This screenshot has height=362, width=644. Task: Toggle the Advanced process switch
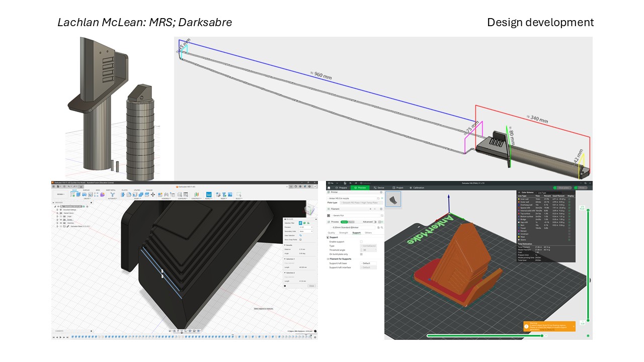375,222
